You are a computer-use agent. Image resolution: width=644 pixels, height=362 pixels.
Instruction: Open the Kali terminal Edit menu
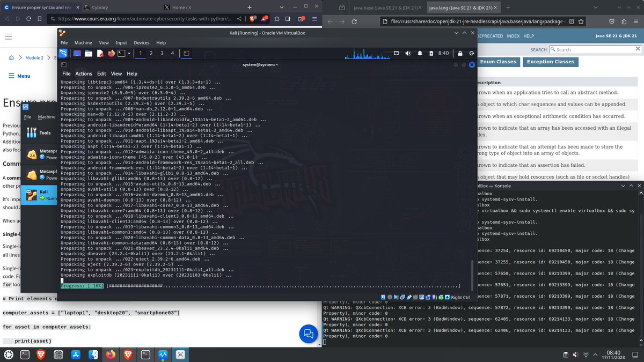101,73
